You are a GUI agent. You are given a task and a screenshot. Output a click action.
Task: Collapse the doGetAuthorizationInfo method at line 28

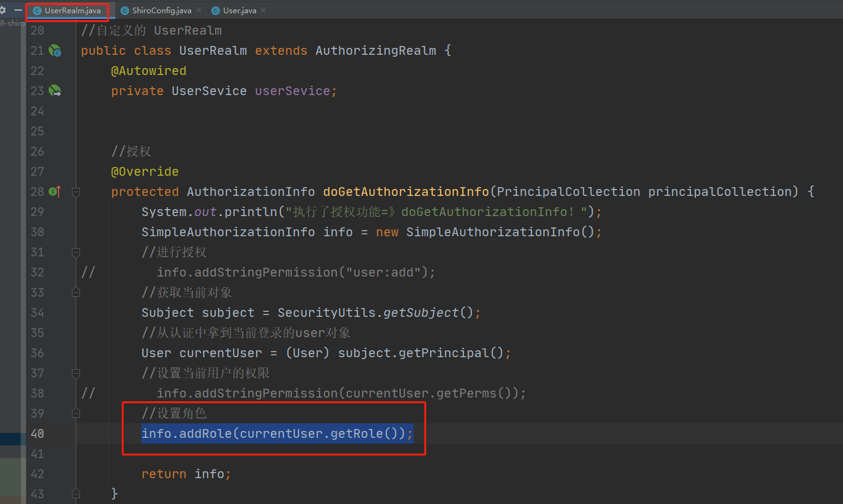pos(76,192)
